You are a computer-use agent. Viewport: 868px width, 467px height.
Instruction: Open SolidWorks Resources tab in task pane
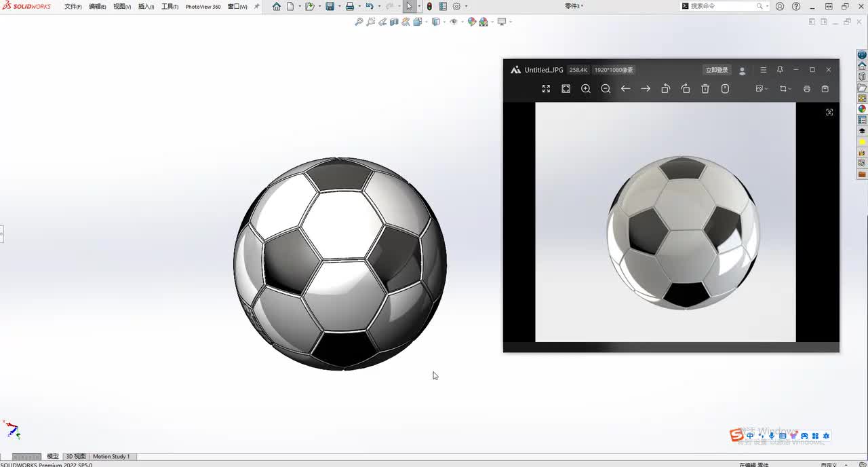point(862,66)
